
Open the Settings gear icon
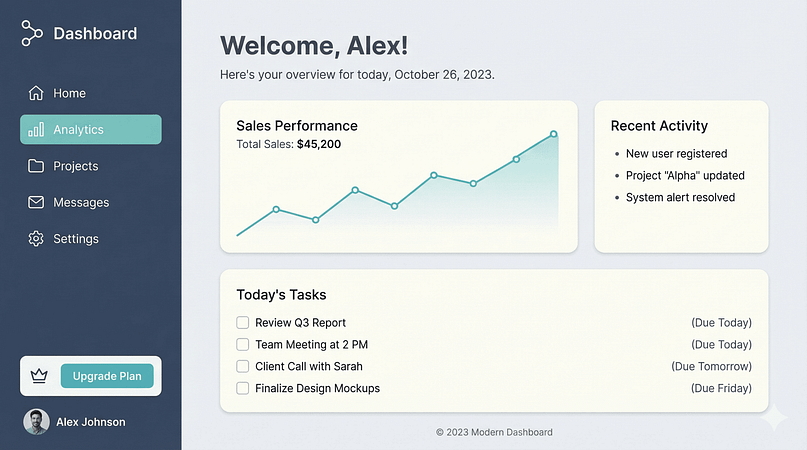tap(36, 239)
